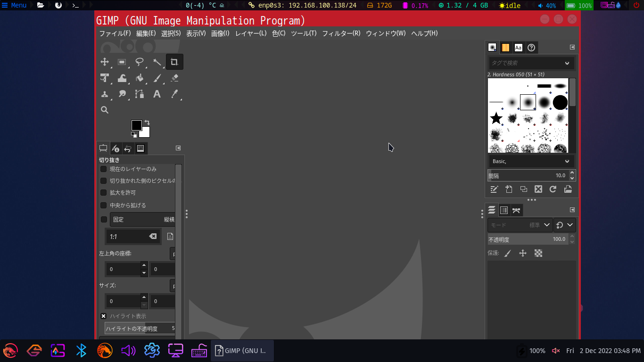Select the Clone stamp tool
644x362 pixels.
pos(105,94)
